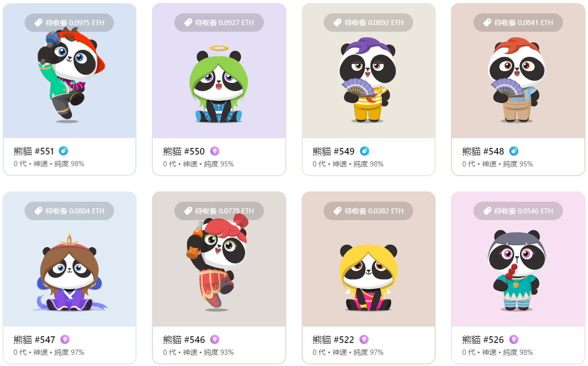Open the green-haired panda with halo
The image size is (588, 366).
219,84
